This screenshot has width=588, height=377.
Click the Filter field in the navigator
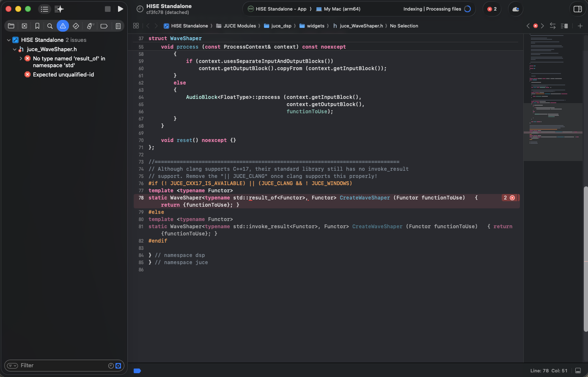point(63,366)
